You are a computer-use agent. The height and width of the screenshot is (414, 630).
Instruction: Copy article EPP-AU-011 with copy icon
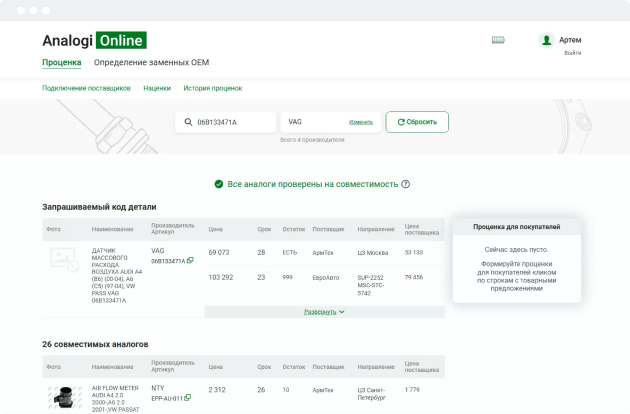(188, 398)
